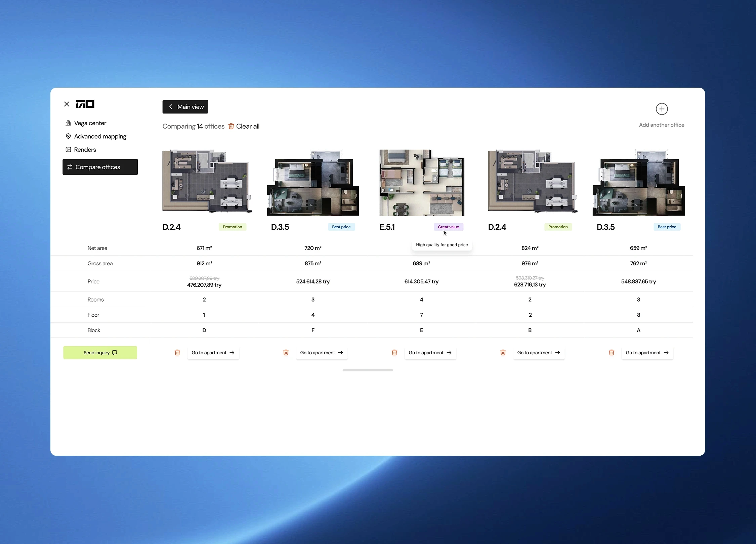Click the Promotion badge under D.2.4

(x=232, y=227)
